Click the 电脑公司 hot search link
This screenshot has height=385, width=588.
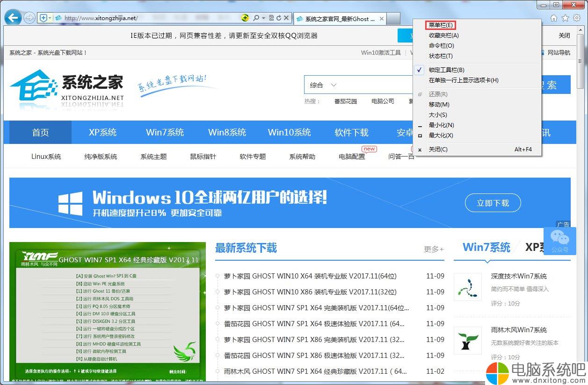pos(383,101)
